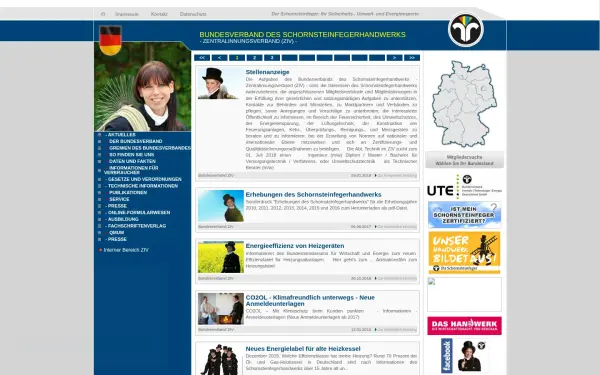Open the Das Handwerk pink banner

(x=464, y=326)
